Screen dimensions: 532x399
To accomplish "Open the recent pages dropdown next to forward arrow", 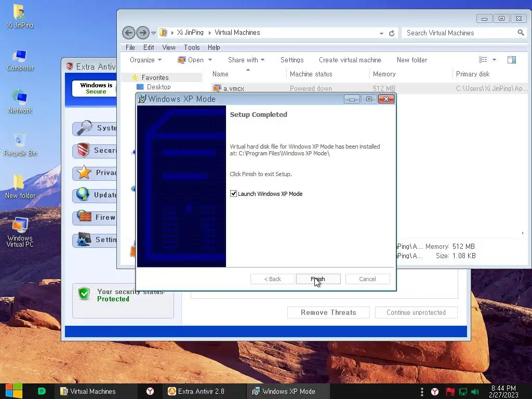I will point(153,33).
